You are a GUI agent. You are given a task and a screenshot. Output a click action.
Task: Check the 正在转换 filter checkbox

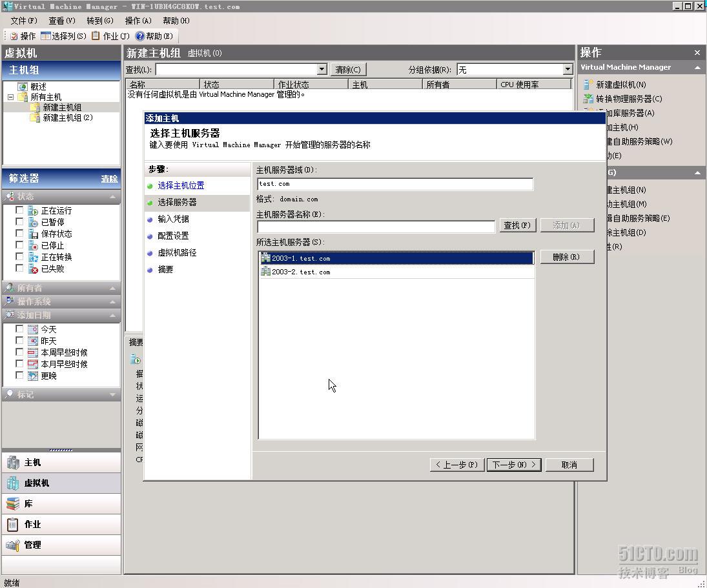point(19,256)
